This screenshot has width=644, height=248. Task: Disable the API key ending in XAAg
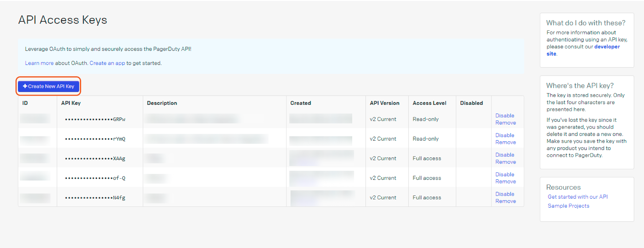[x=505, y=155]
